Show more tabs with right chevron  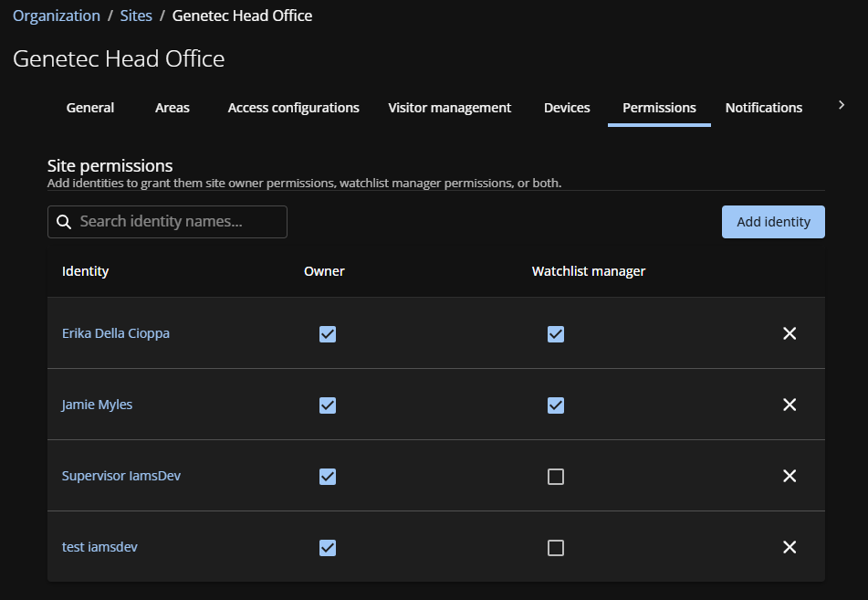click(842, 106)
